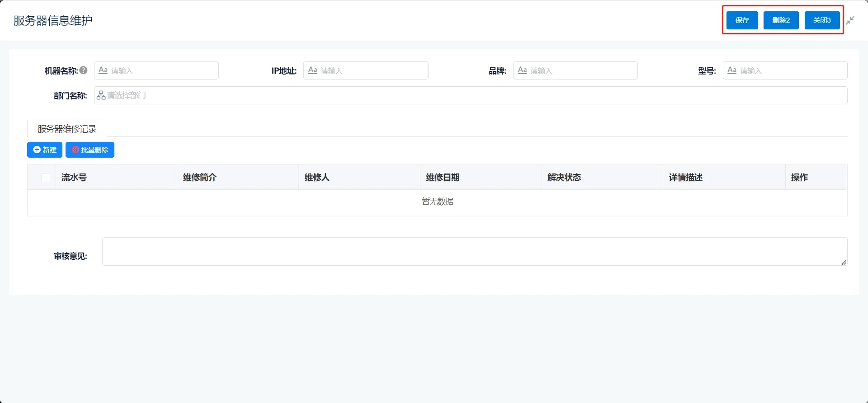Click the Aa icon in the 机器名称 field
Viewport: 868px width, 403px height.
point(103,70)
